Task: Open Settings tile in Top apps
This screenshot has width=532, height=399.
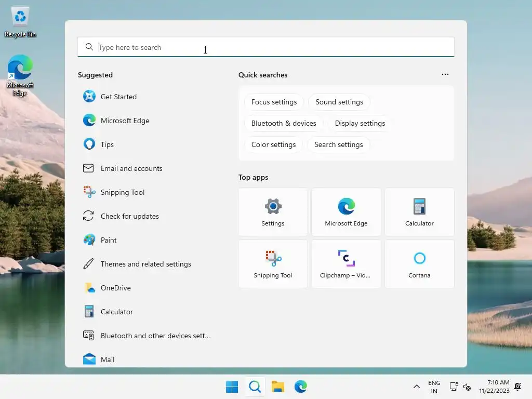Action: pyautogui.click(x=273, y=212)
